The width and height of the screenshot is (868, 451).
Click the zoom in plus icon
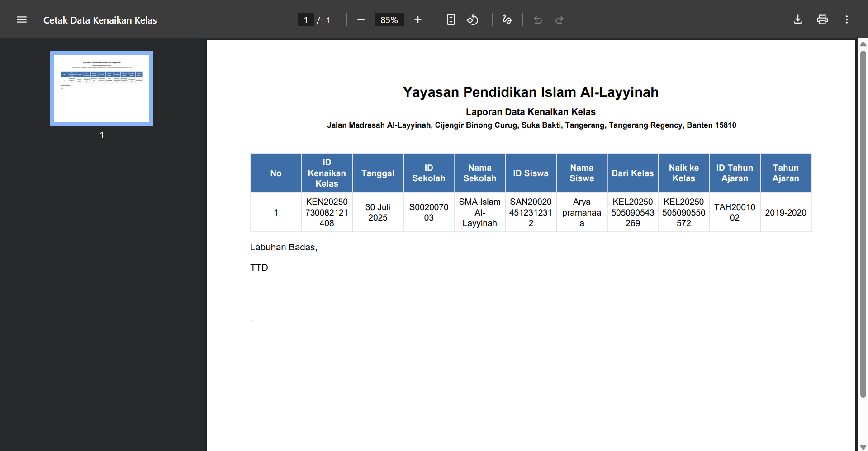[418, 20]
